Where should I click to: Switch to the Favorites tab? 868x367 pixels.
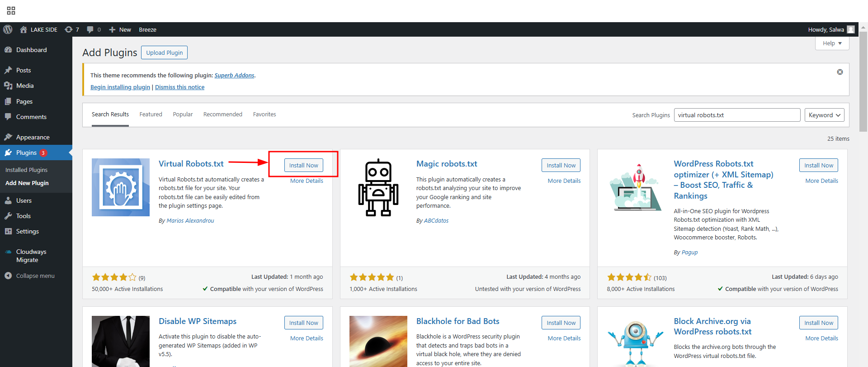(x=264, y=114)
